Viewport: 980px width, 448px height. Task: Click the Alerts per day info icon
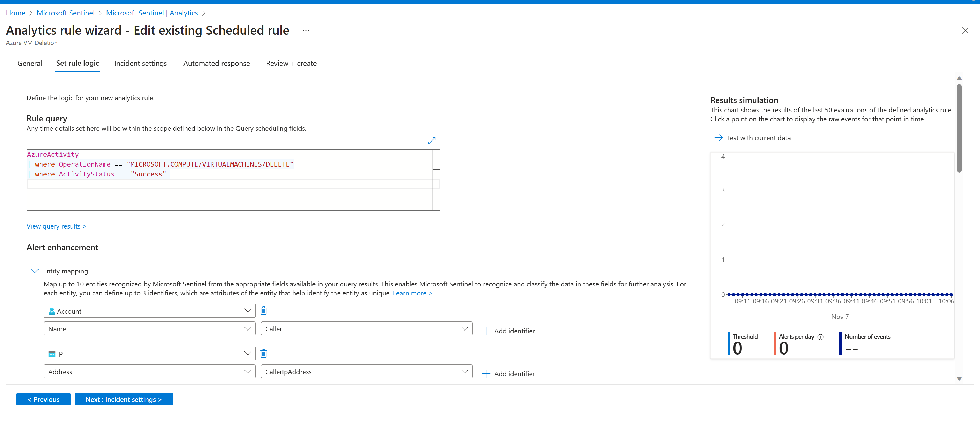[x=820, y=337]
